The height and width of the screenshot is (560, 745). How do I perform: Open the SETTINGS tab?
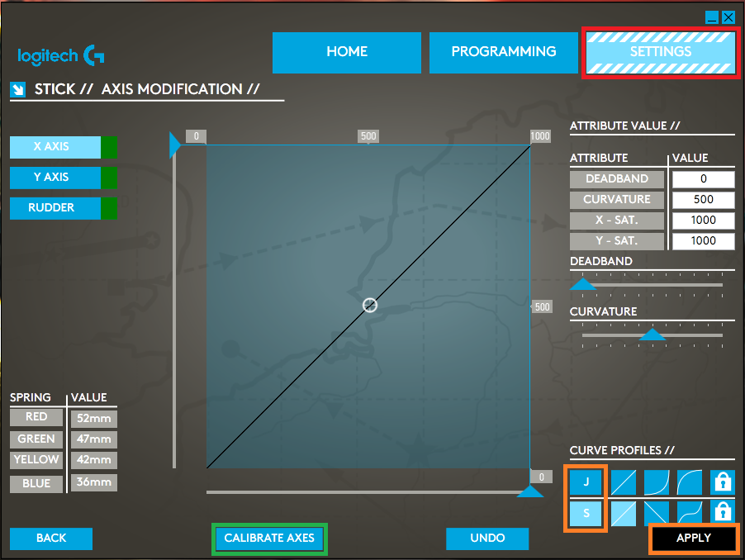click(661, 52)
